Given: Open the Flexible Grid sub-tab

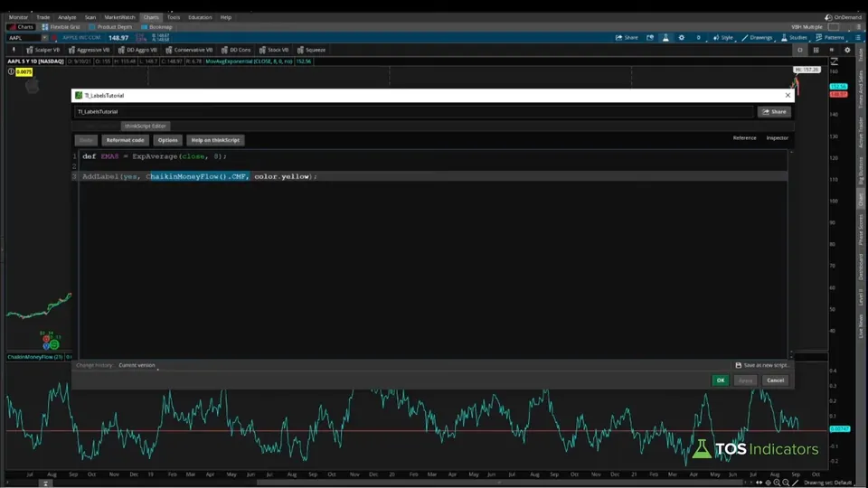Looking at the screenshot, I should pyautogui.click(x=61, y=26).
